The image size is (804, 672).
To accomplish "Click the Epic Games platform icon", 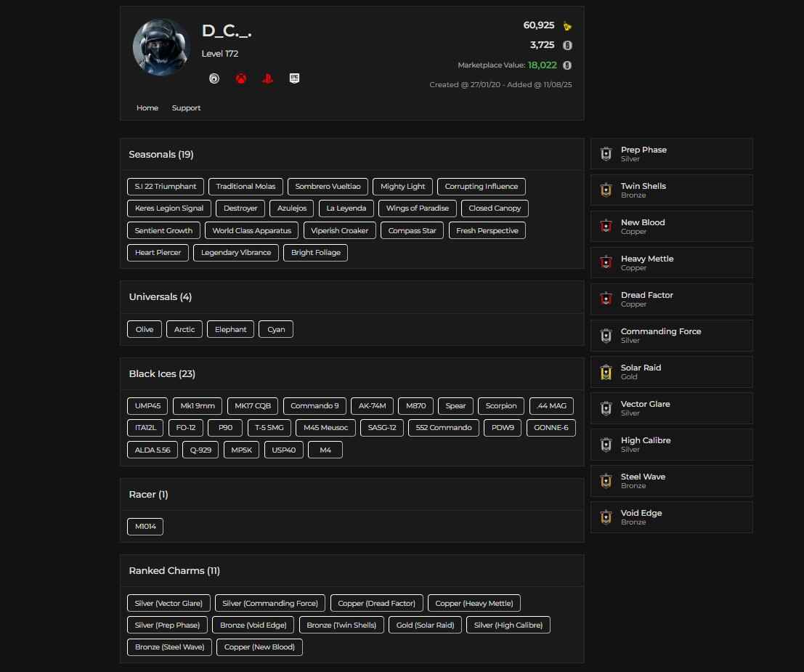I will tap(294, 78).
